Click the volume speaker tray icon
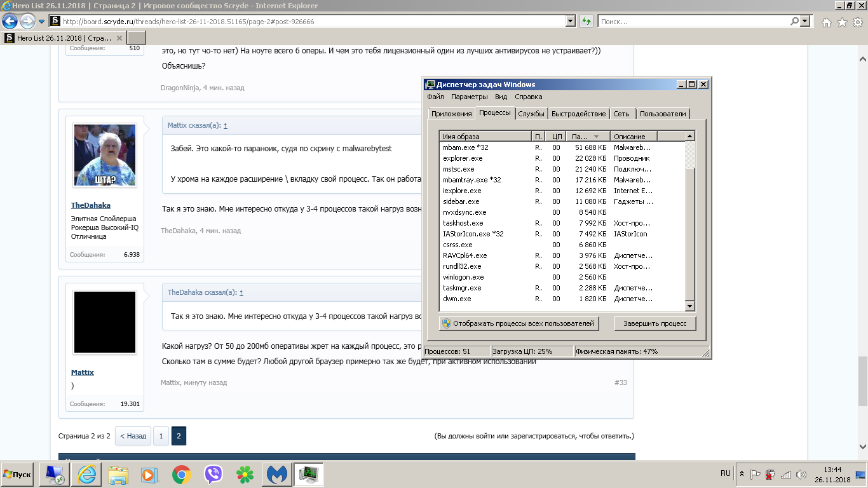868x488 pixels. coord(801,475)
